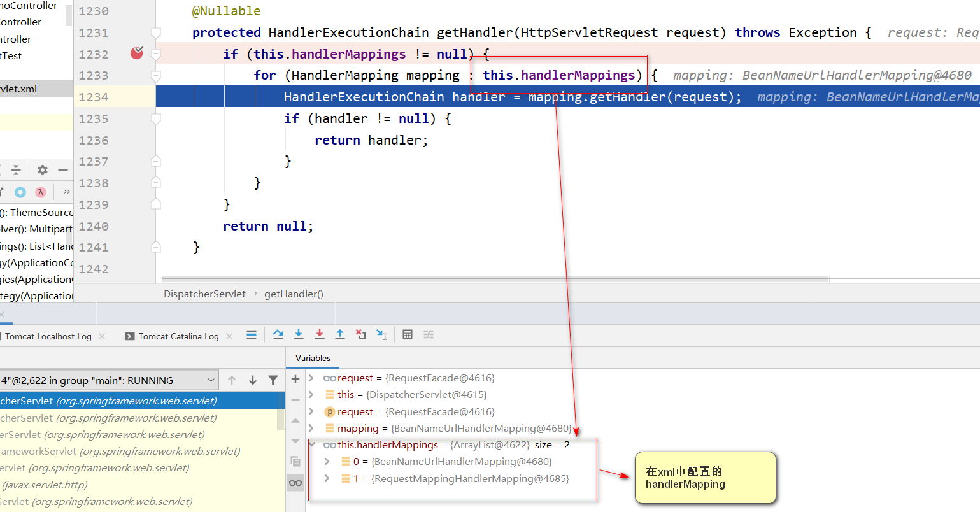Open thread selector dropdown showing RUNNING
This screenshot has width=980, height=512.
point(109,380)
